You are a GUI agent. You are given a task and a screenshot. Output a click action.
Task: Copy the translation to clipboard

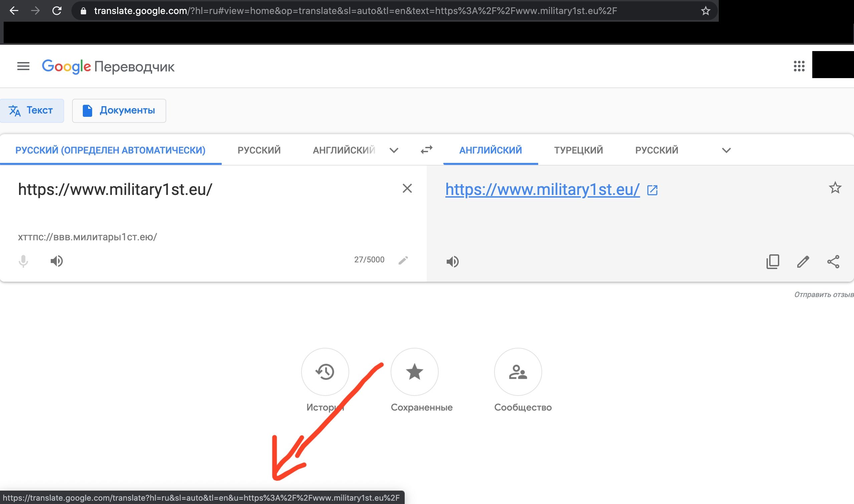(x=773, y=261)
